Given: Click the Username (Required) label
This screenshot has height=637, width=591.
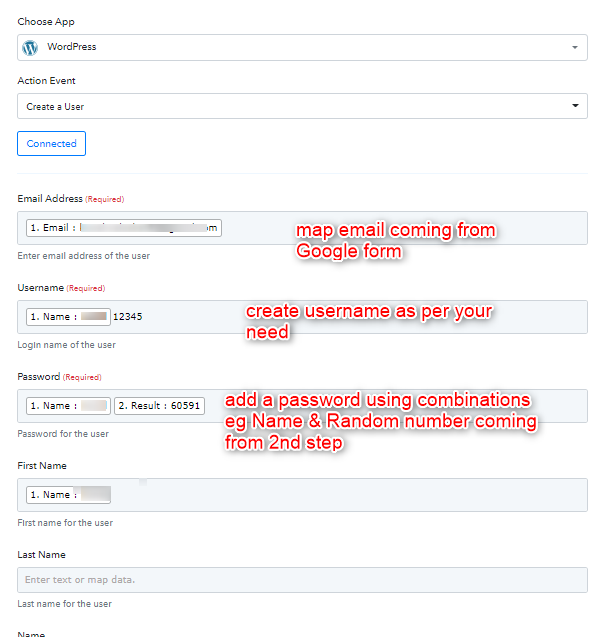Looking at the screenshot, I should tap(61, 288).
